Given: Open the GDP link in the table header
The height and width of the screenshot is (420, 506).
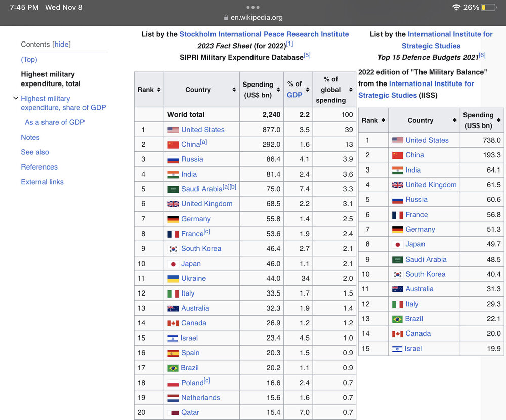Looking at the screenshot, I should 294,95.
